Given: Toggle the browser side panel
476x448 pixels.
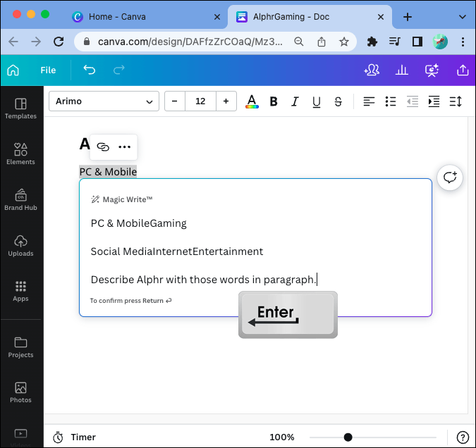Looking at the screenshot, I should [417, 42].
